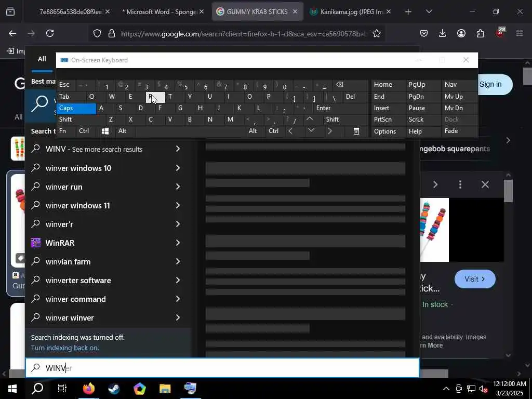Toggle left Alt key

pyautogui.click(x=125, y=131)
